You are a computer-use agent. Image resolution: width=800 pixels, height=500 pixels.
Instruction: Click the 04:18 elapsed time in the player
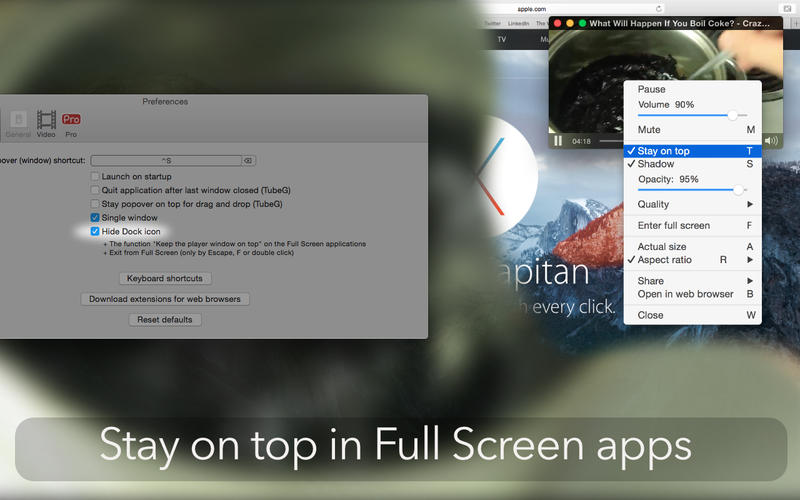[581, 141]
